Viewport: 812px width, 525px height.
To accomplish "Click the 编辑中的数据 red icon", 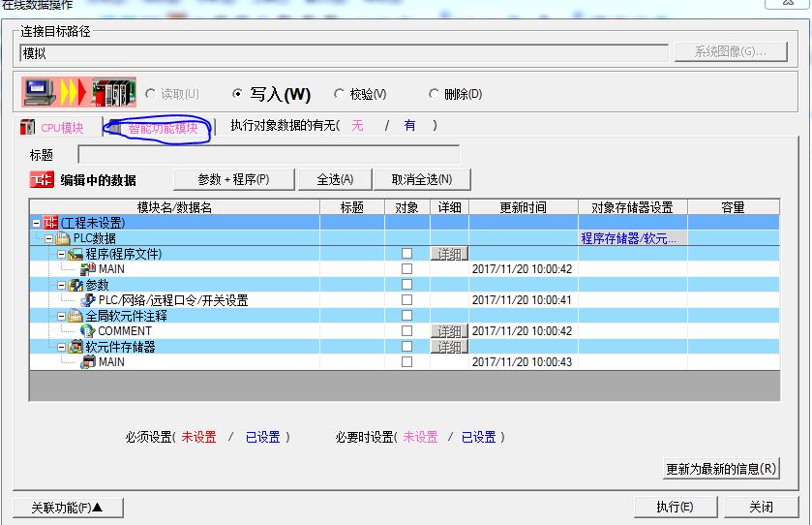I will pyautogui.click(x=42, y=180).
